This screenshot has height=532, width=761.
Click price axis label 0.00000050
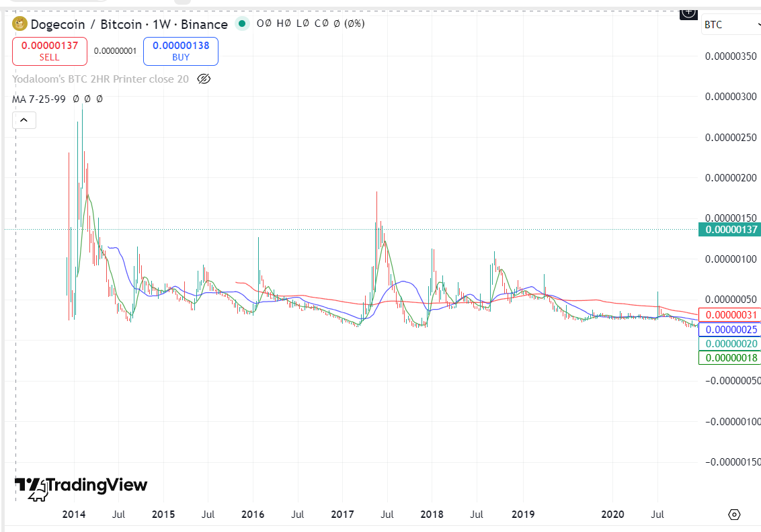(731, 299)
